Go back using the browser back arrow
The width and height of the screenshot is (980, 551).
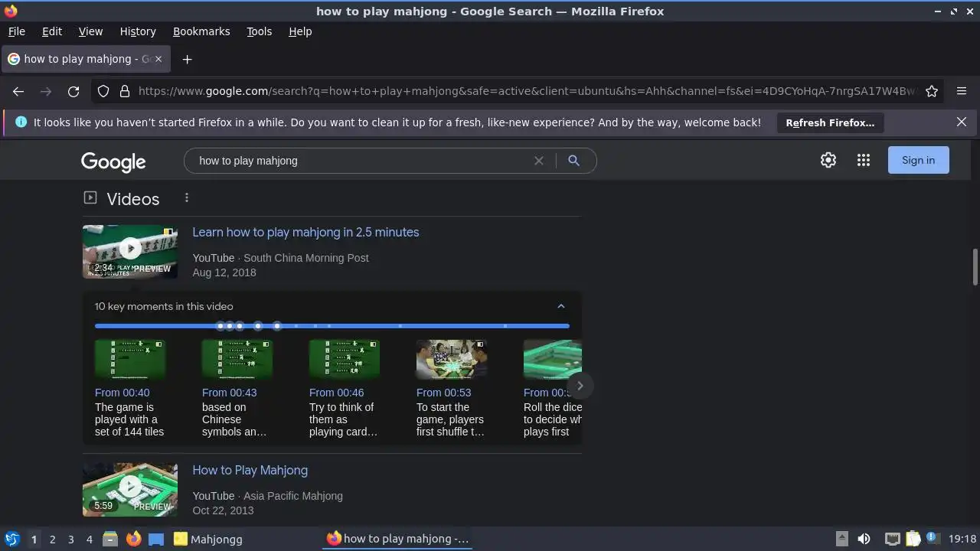(18, 91)
